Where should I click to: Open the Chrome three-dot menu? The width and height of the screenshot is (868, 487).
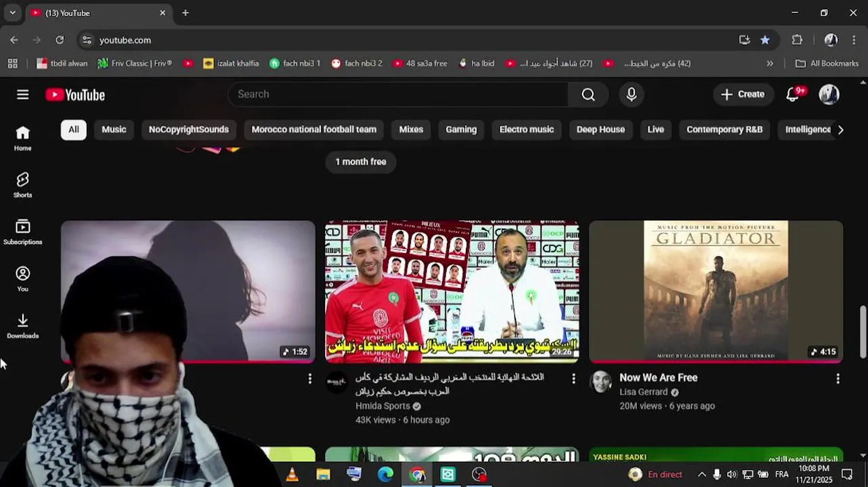pos(855,40)
